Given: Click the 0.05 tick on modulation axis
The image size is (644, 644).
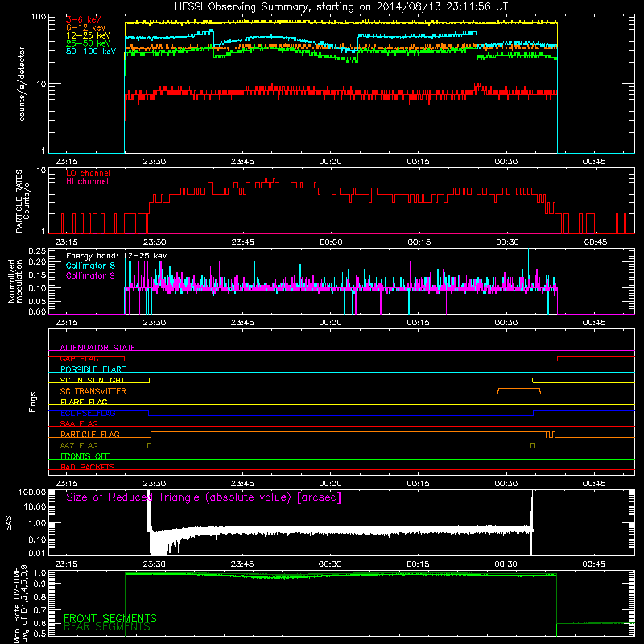Looking at the screenshot, I should point(37,301).
